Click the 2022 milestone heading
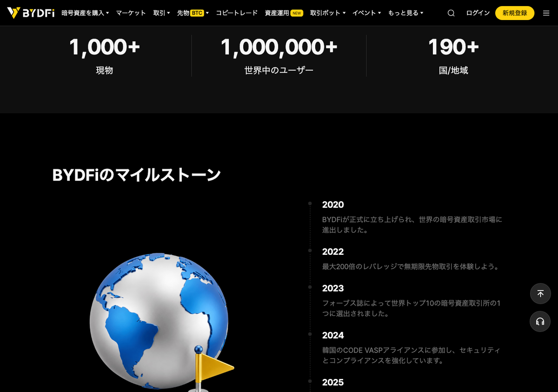The width and height of the screenshot is (558, 392). (333, 252)
